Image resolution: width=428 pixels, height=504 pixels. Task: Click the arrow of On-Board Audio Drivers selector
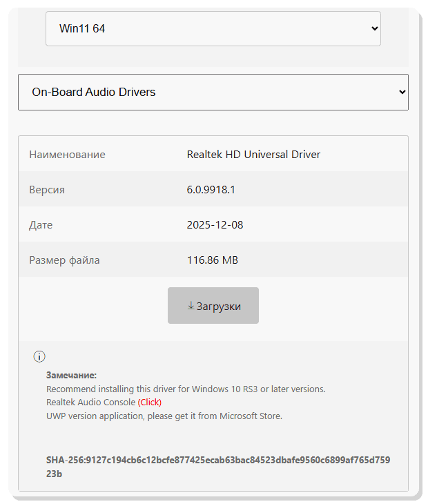coord(402,92)
